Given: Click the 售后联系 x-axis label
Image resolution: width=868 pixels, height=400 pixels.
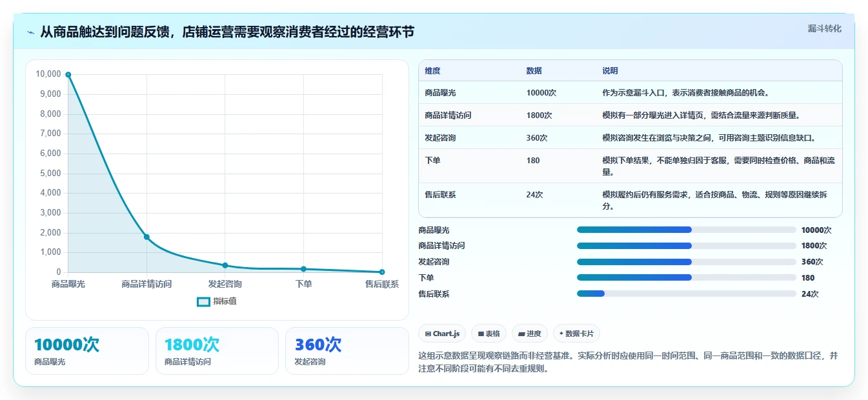Looking at the screenshot, I should (x=382, y=285).
